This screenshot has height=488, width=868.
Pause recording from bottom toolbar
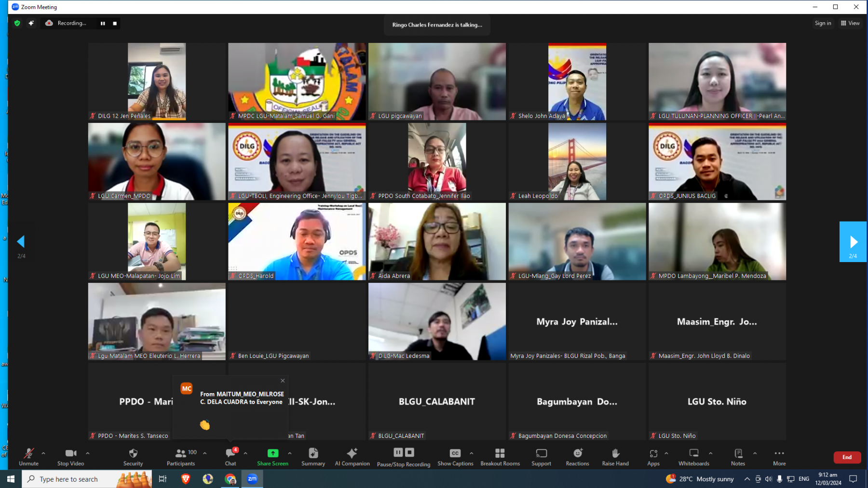pyautogui.click(x=398, y=452)
